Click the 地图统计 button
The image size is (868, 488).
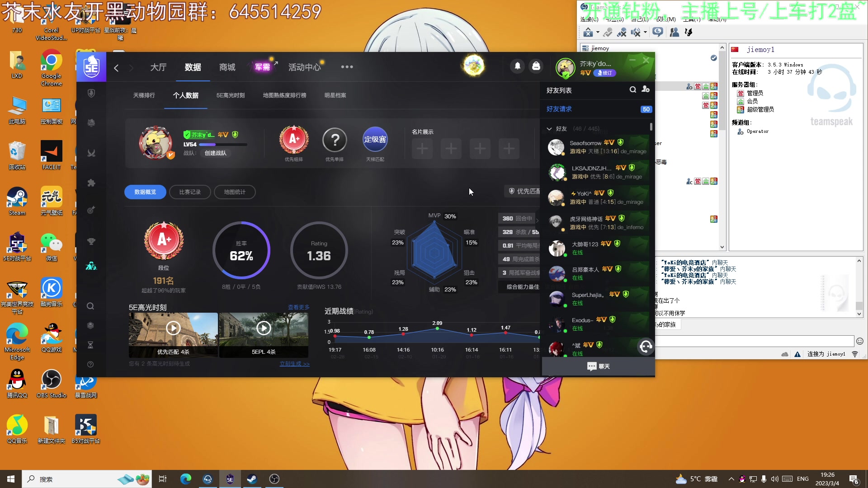tap(235, 192)
